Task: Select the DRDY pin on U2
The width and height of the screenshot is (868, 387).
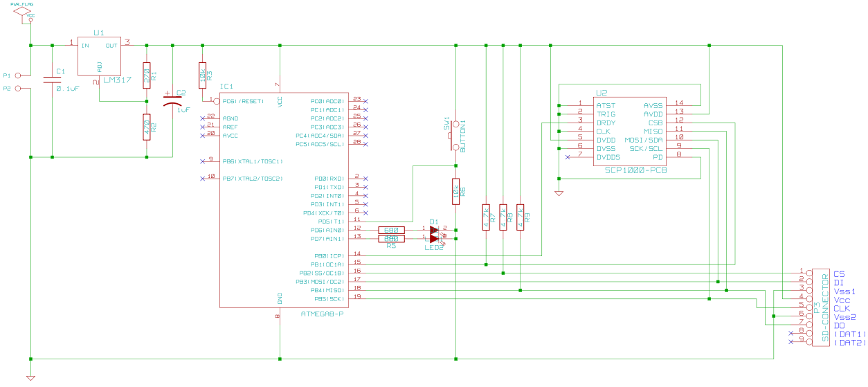Action: 606,123
